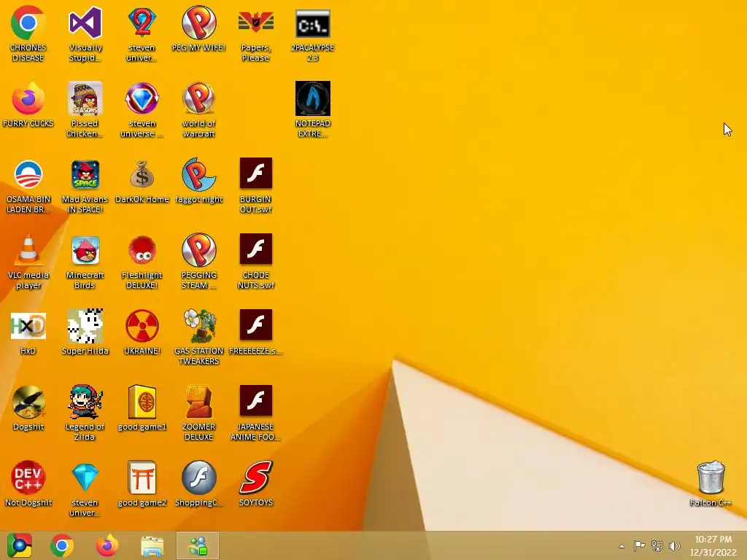Click the Start button on the taskbar
Image resolution: width=747 pixels, height=560 pixels.
click(20, 545)
